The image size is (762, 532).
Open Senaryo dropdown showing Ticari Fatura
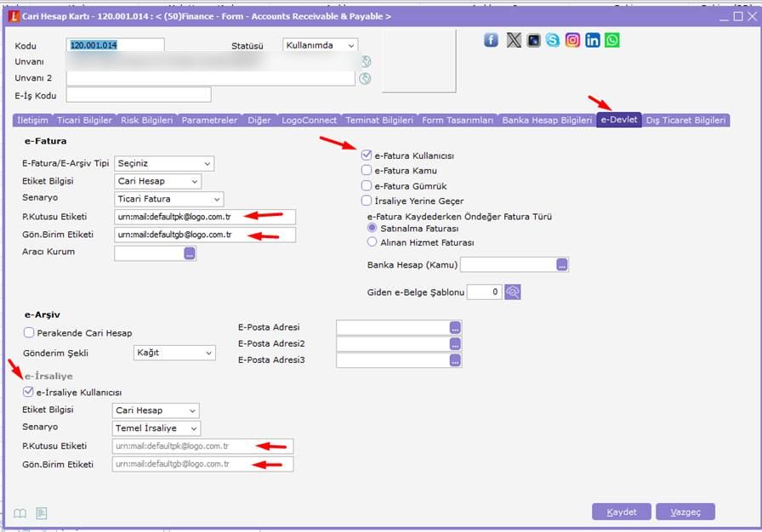[x=169, y=199]
